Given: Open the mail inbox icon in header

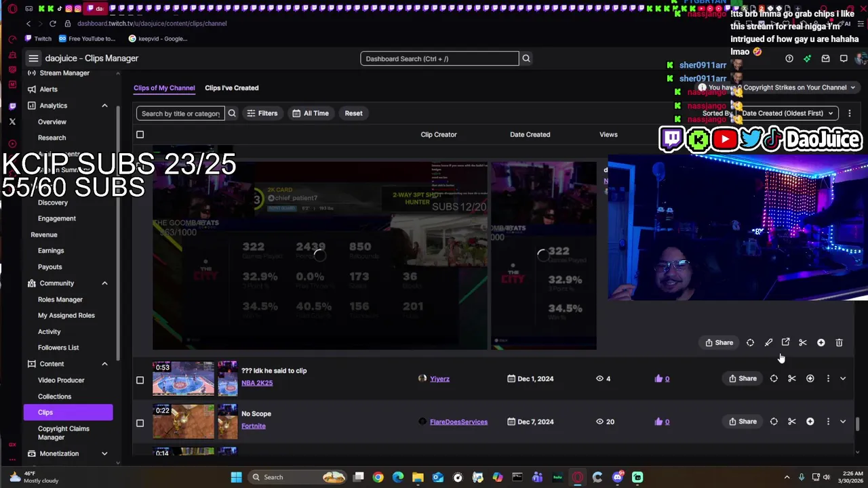Looking at the screenshot, I should tap(825, 59).
